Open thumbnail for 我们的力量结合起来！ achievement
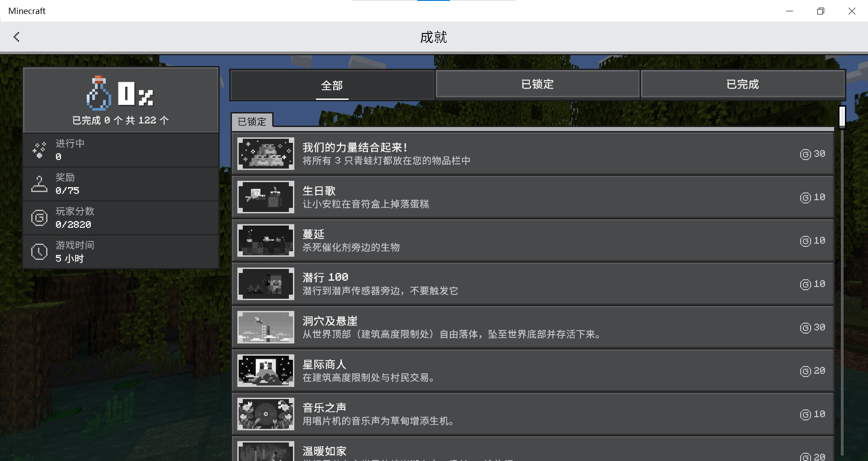 coord(266,154)
